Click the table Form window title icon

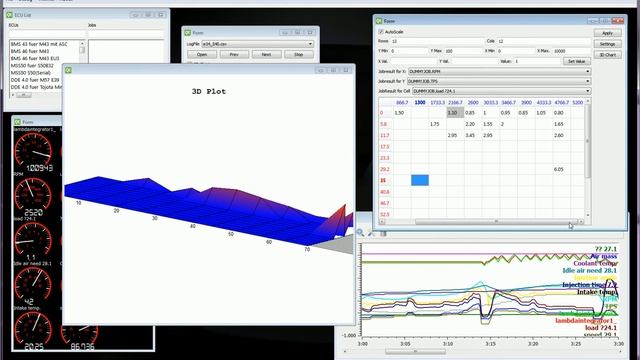(379, 21)
